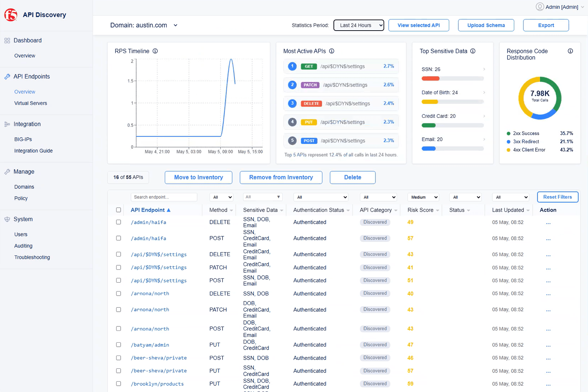
Task: Click the F5 logo icon
Action: tap(11, 15)
